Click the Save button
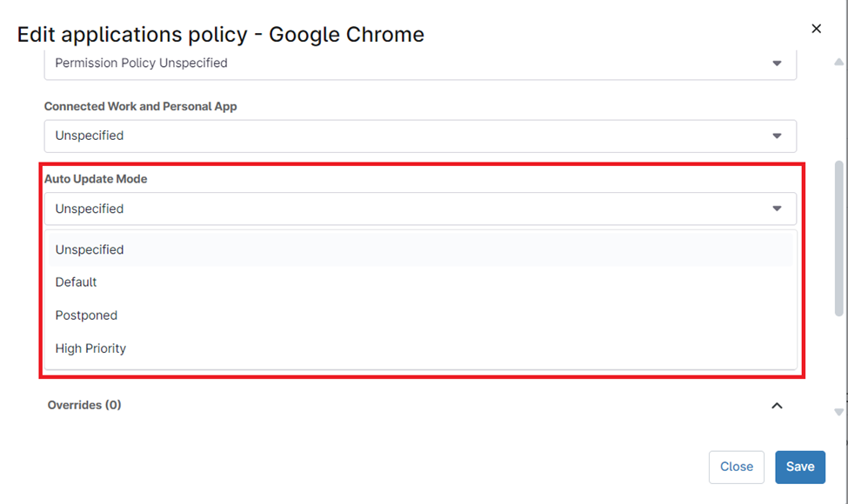The image size is (848, 504). point(799,467)
